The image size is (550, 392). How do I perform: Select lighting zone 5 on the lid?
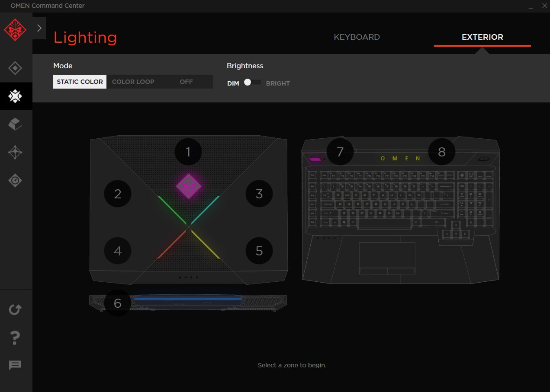pos(259,251)
